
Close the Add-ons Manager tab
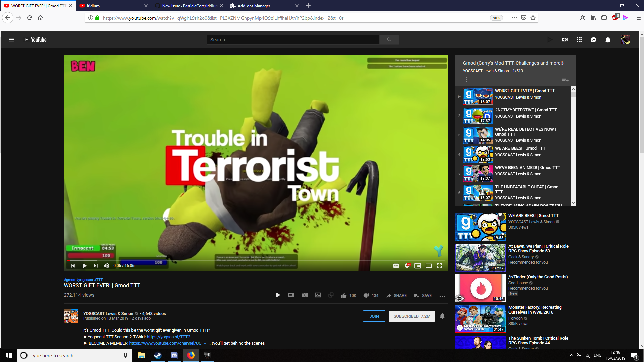[297, 6]
